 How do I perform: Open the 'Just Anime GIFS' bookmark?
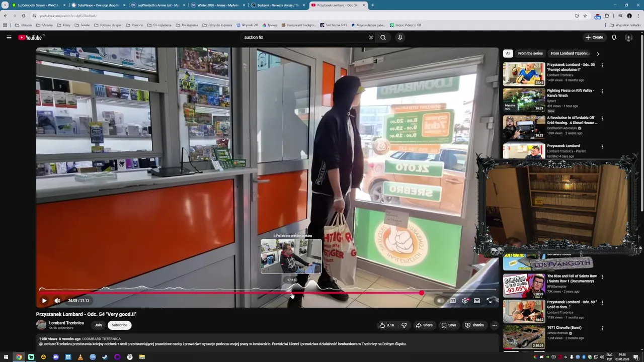click(x=334, y=25)
